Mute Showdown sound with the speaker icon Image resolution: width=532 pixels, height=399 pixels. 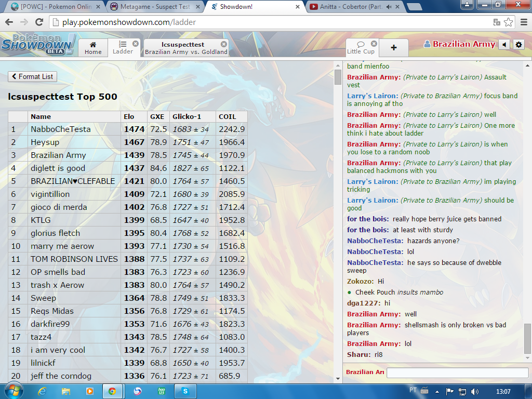504,45
